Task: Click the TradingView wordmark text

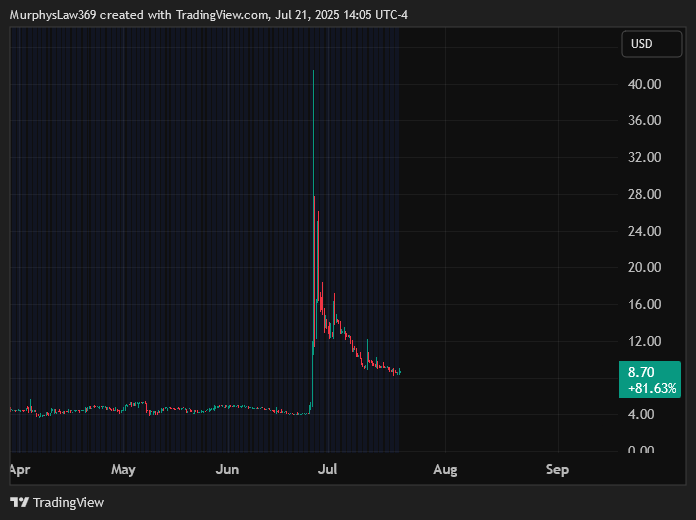Action: tap(68, 503)
